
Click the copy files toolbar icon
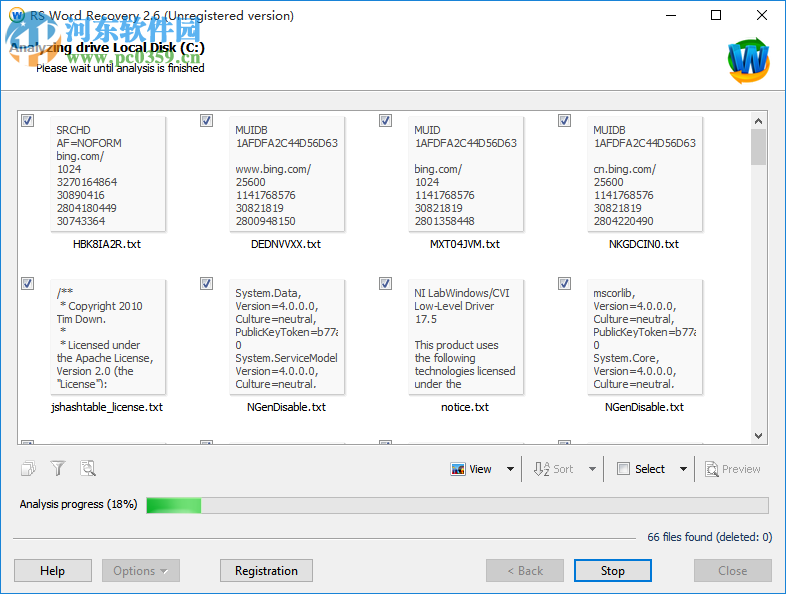[x=29, y=469]
